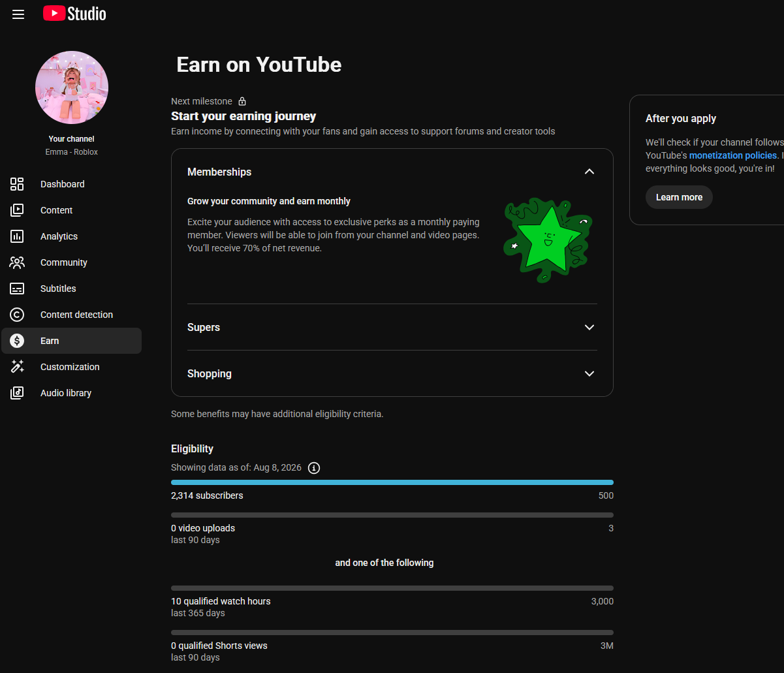Image resolution: width=784 pixels, height=673 pixels.
Task: Click the '2,314 subscribers' text
Action: pos(207,495)
